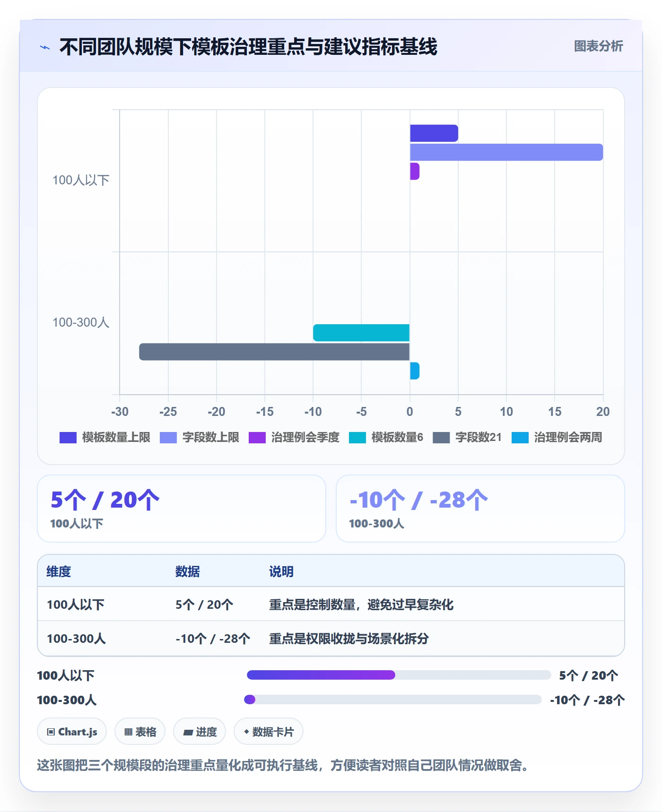Click the -10个 / -28个 cell in the table
Viewport: 662px width, 812px height.
pyautogui.click(x=213, y=639)
